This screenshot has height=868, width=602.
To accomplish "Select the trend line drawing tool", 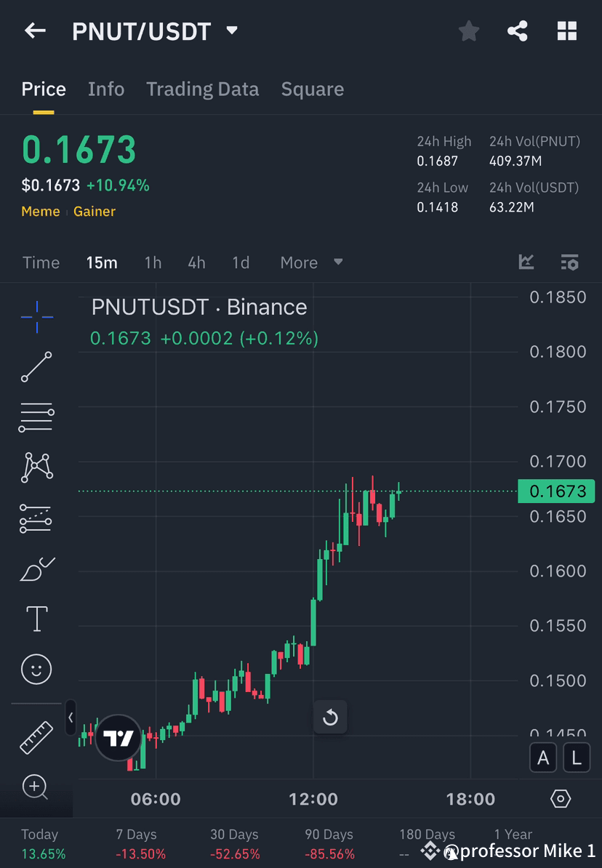I will tap(36, 367).
